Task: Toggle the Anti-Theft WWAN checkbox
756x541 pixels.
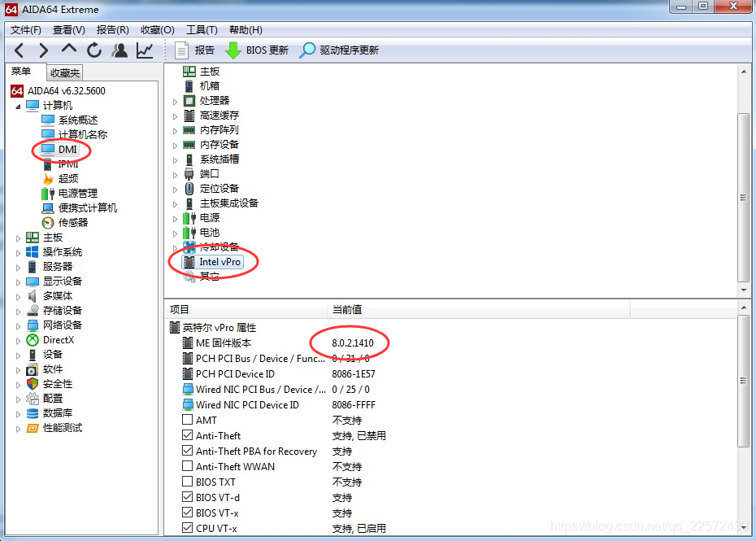Action: click(x=188, y=465)
